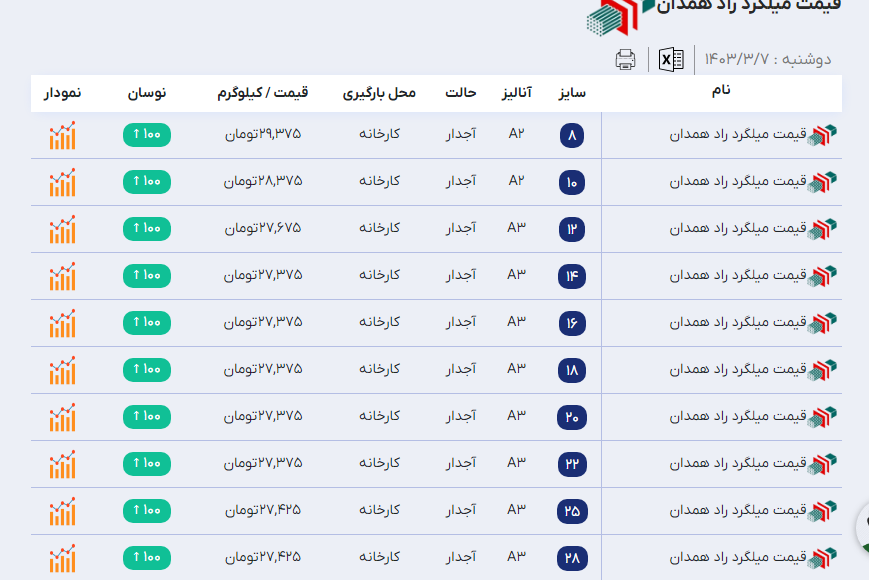Viewport: 869px width, 580px height.
Task: Click the قیمت / کیلوگرم column header
Action: 262,93
